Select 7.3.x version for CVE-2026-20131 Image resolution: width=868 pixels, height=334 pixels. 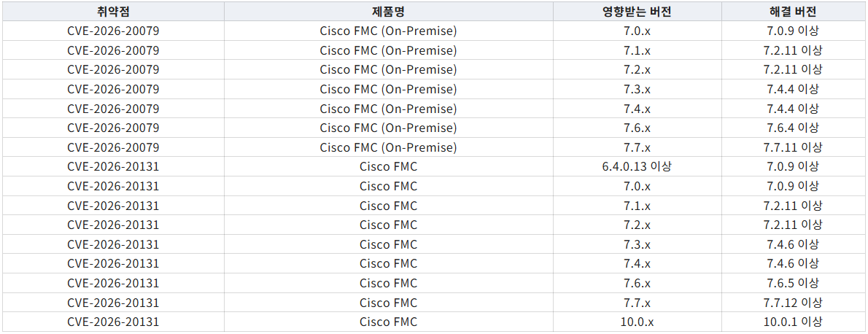(638, 244)
